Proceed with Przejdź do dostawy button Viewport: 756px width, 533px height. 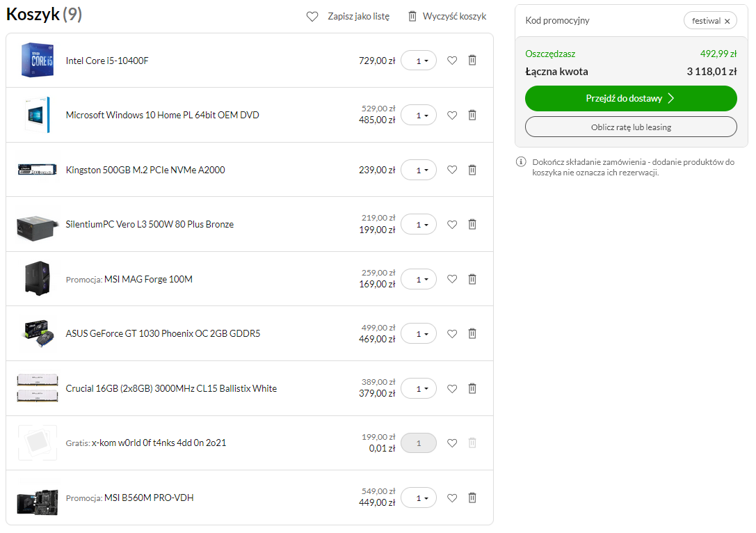click(x=631, y=98)
